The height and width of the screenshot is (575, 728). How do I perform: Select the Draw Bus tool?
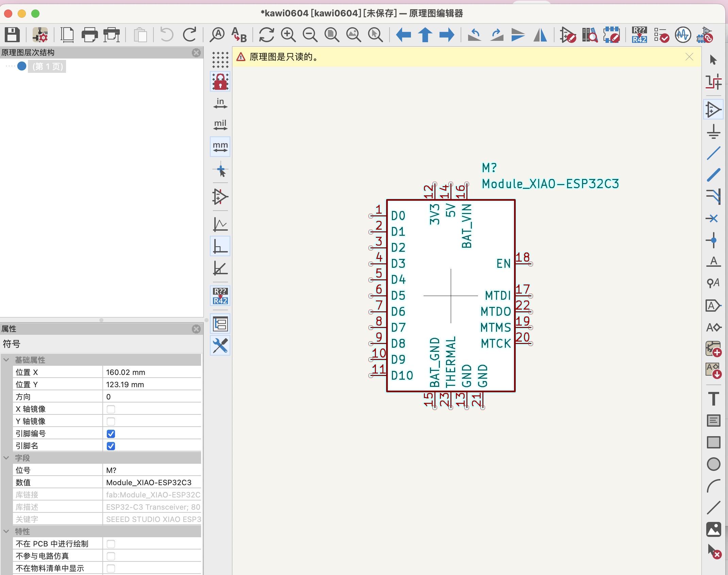[x=713, y=175]
